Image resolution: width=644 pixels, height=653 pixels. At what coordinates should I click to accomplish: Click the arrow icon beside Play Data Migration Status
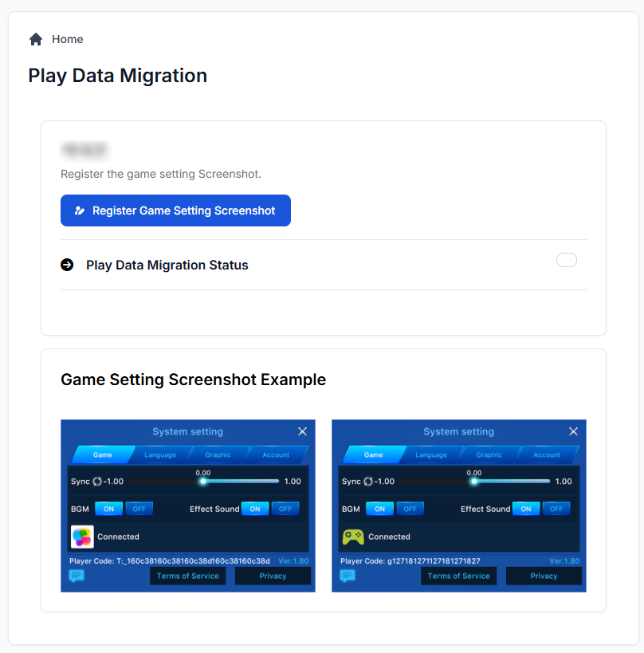coord(67,265)
